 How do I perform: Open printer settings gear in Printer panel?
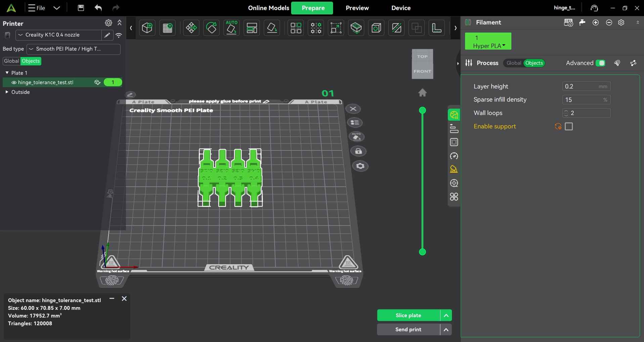(x=108, y=23)
